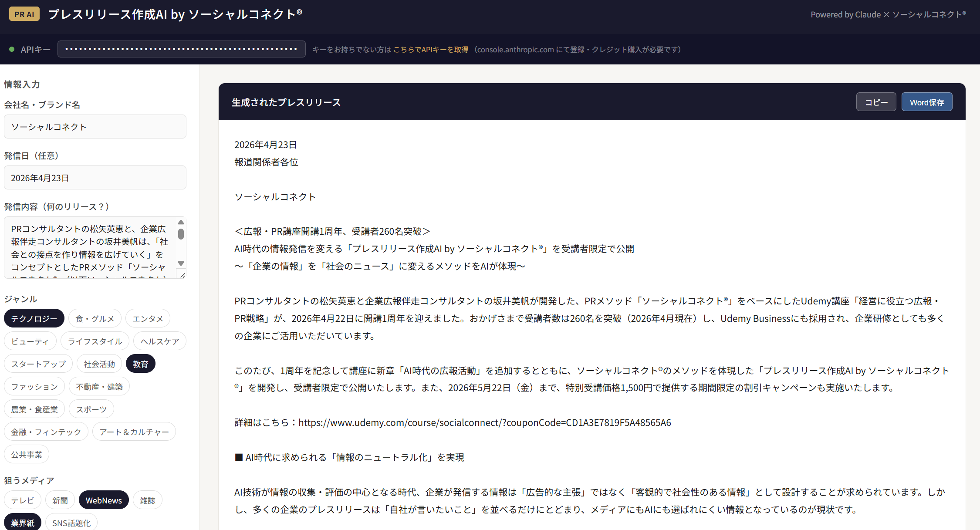Click the 発信日 date field
This screenshot has height=530, width=980.
[95, 178]
